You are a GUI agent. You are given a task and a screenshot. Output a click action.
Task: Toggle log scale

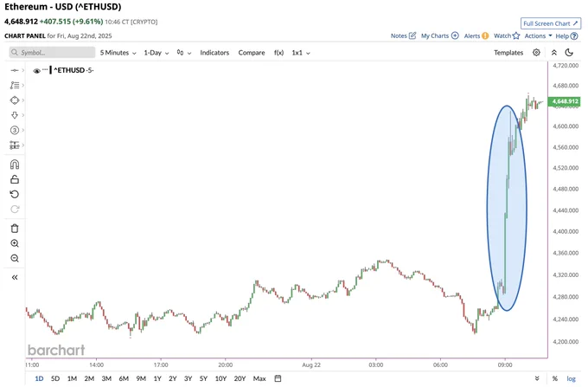[571, 378]
